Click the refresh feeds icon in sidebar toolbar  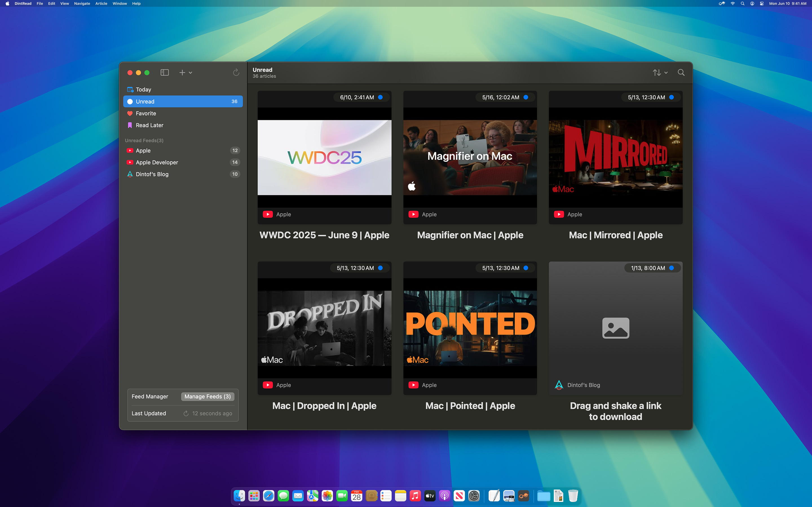[x=236, y=72]
